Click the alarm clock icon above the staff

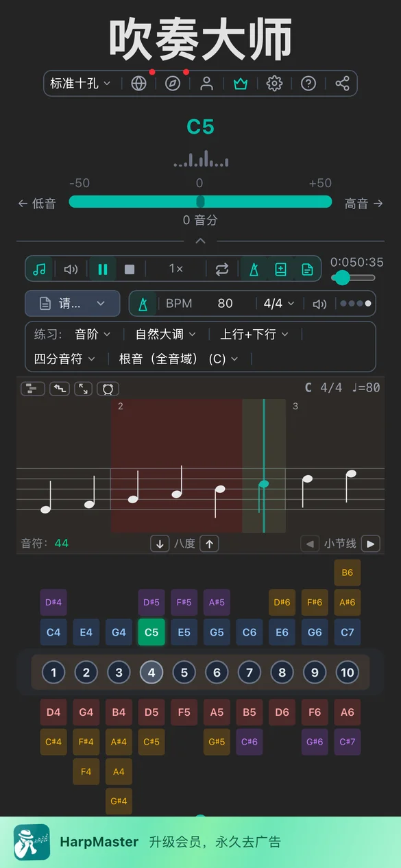pyautogui.click(x=108, y=389)
